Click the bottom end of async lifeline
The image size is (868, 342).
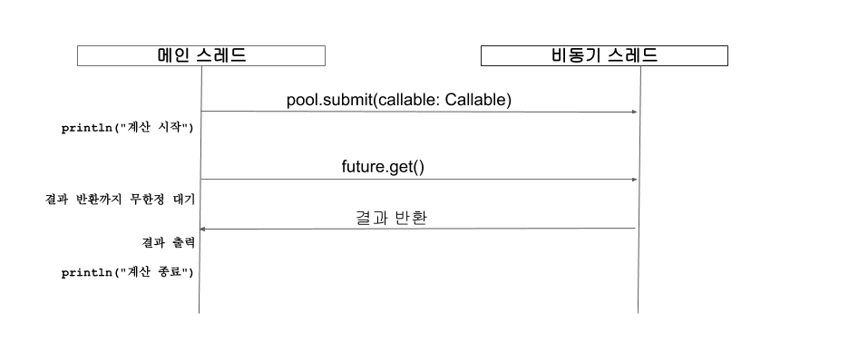[639, 312]
